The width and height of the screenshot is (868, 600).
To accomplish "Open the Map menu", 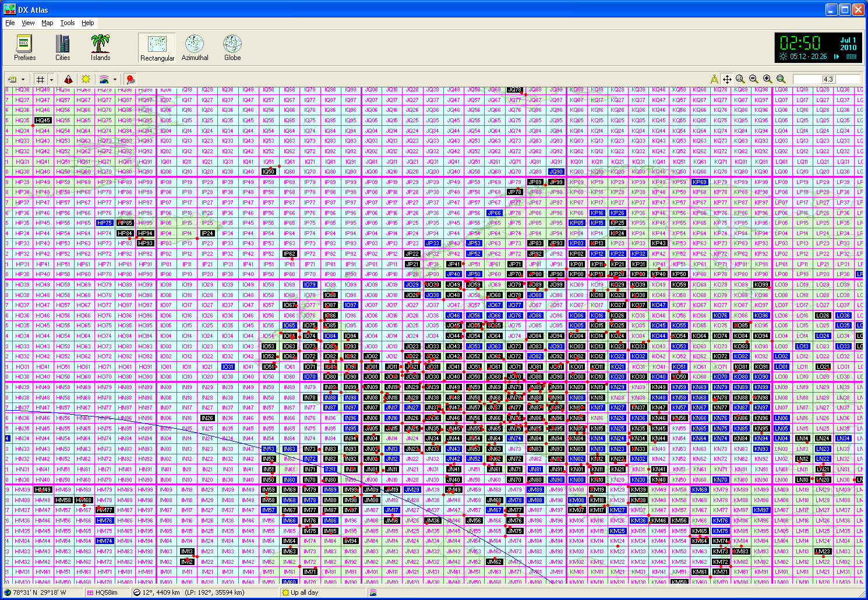I will point(47,23).
